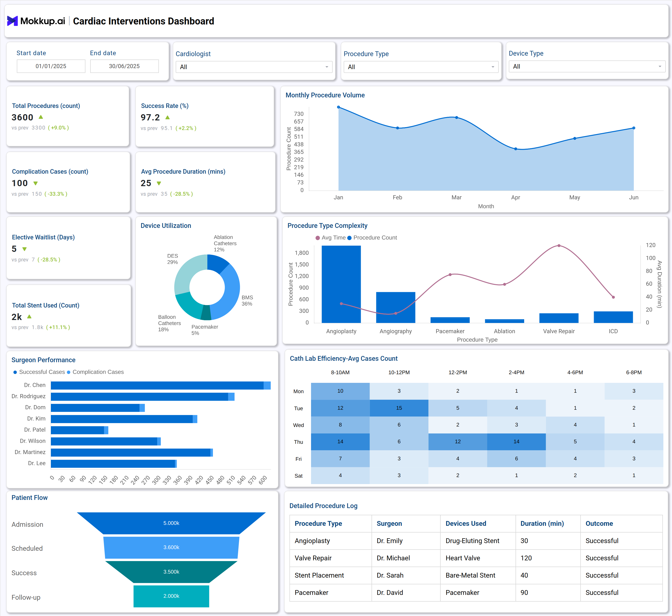Image resolution: width=672 pixels, height=616 pixels.
Task: Click the Dr. Lee axis label
Action: point(37,464)
